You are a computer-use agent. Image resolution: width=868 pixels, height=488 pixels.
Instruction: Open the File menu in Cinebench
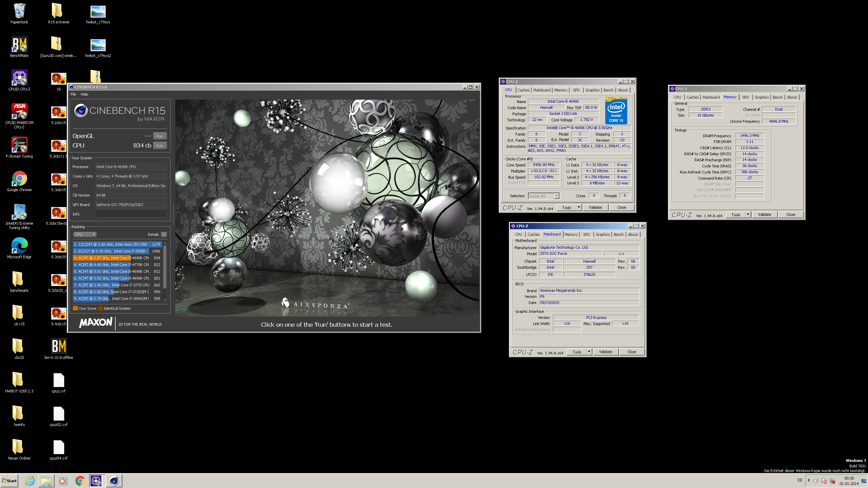(x=73, y=94)
